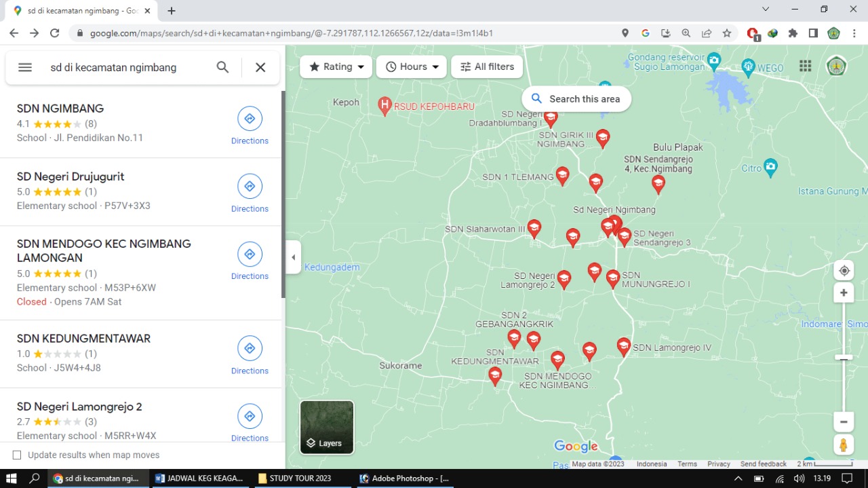Clear the search with the X icon
The height and width of the screenshot is (488, 868).
(x=260, y=67)
